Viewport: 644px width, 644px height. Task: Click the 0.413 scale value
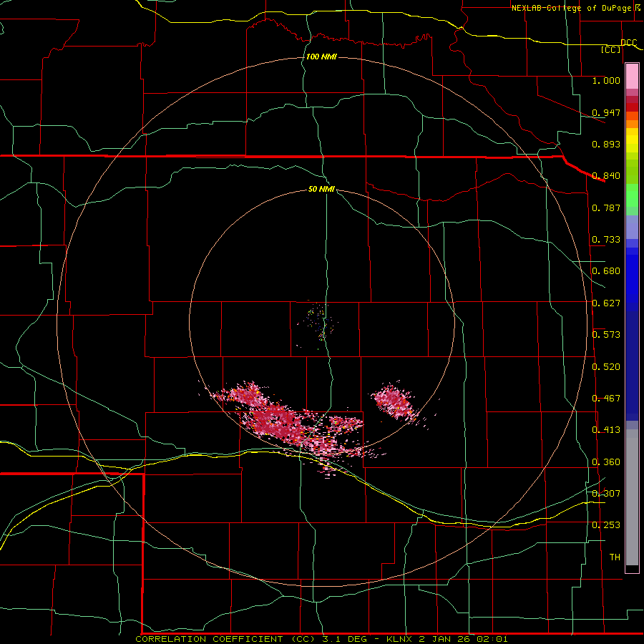coord(606,430)
